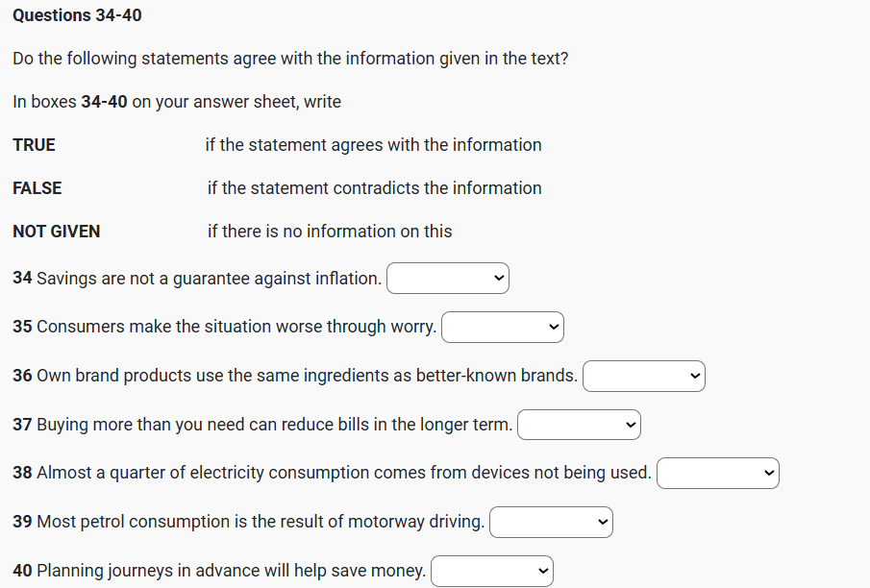Open the answer dropdown for question 34
Viewport: 870px width, 588px height.
tap(447, 279)
